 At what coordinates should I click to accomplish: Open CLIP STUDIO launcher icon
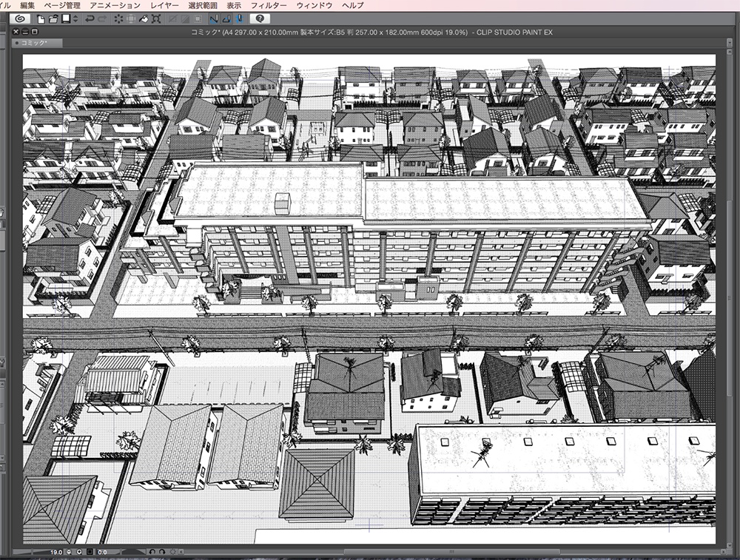(20, 19)
